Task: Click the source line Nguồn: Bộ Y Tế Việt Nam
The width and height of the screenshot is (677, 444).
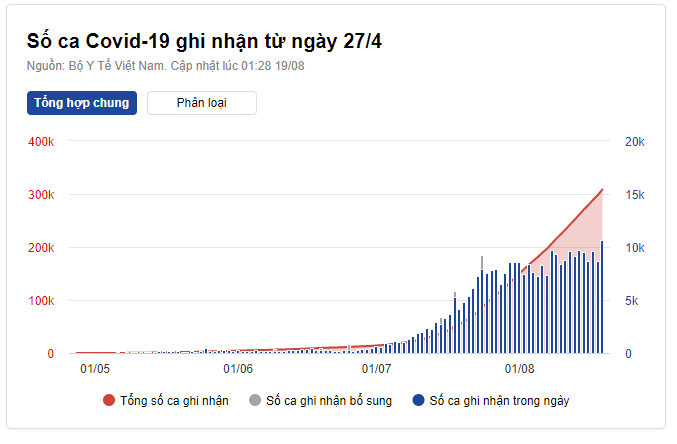Action: [x=96, y=66]
